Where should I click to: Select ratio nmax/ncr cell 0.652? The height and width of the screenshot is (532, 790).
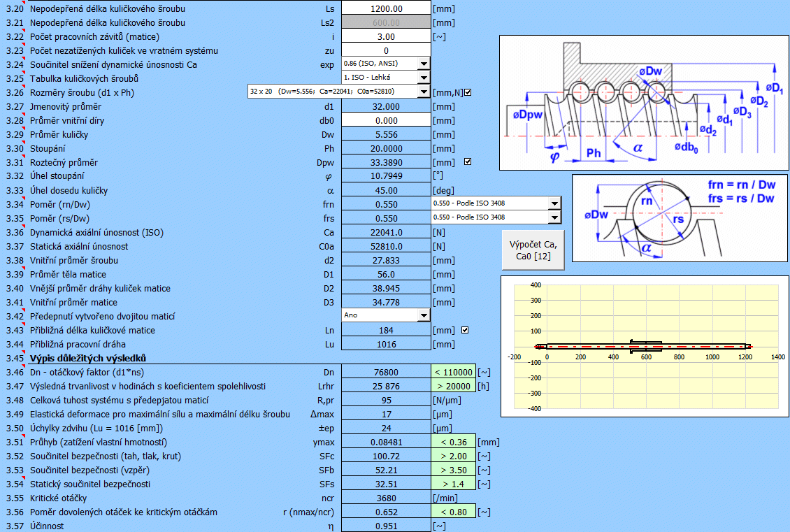coord(387,512)
